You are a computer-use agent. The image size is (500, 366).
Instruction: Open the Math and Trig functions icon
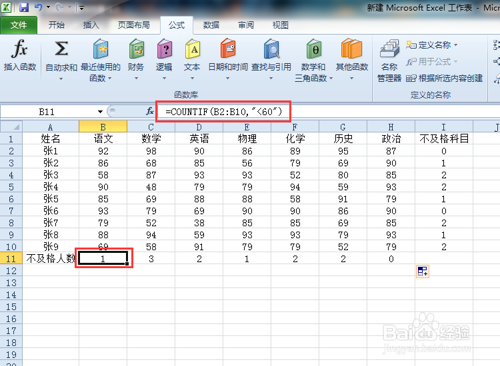pos(314,49)
